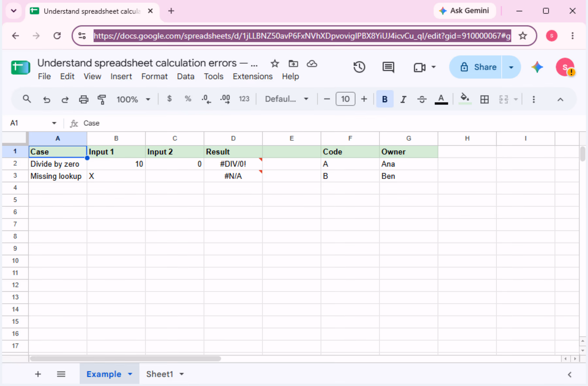The width and height of the screenshot is (588, 386).
Task: Open the Tools menu
Action: [214, 76]
